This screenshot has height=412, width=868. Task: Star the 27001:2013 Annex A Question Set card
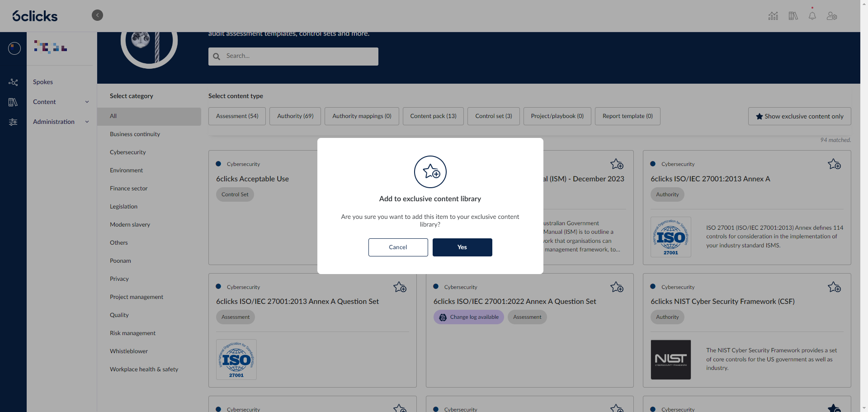pos(400,287)
